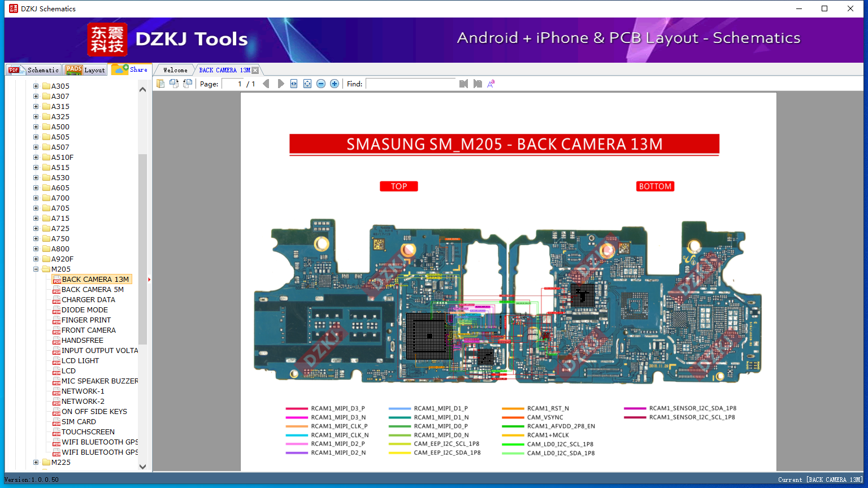This screenshot has width=868, height=488.
Task: Click the Find text field
Action: [411, 84]
